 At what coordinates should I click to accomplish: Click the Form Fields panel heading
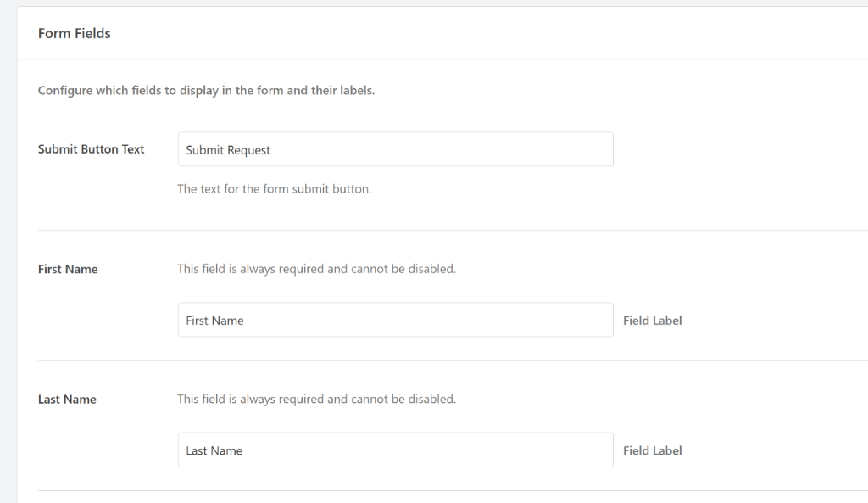75,33
